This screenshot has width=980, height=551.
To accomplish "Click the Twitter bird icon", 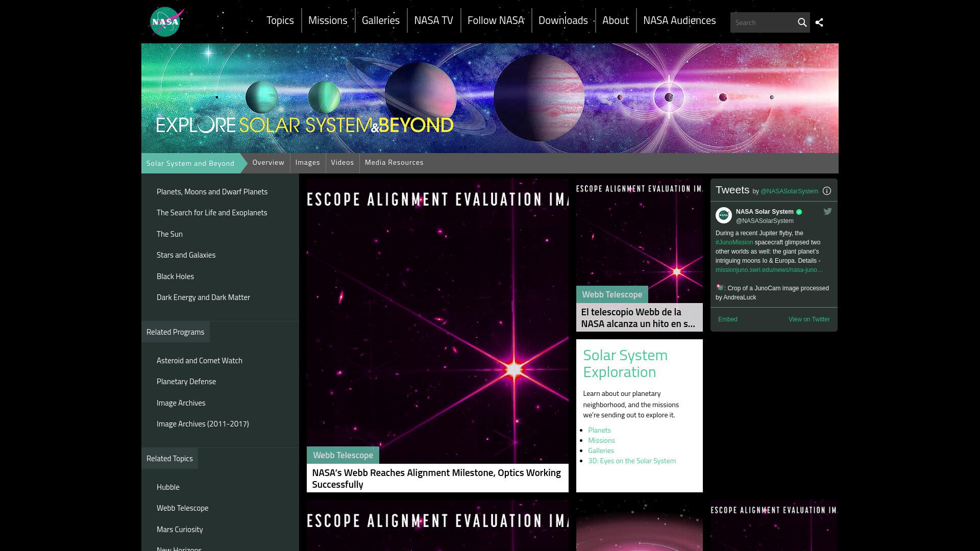I will (827, 211).
